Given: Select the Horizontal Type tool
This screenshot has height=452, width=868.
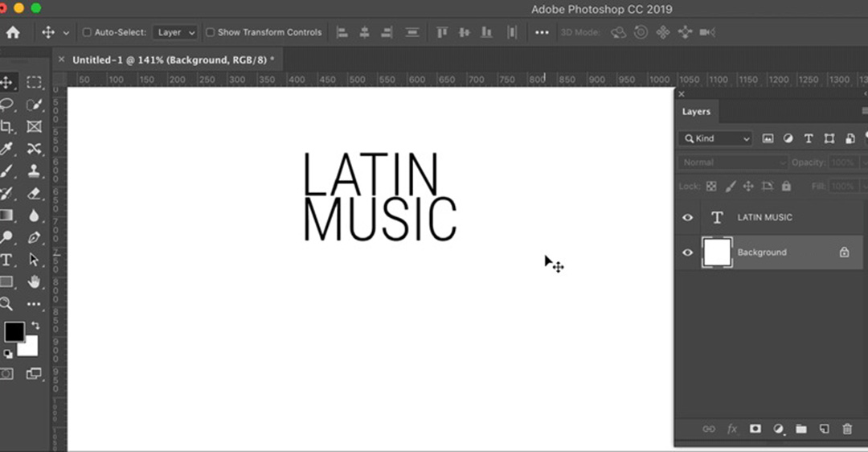Looking at the screenshot, I should (x=6, y=260).
